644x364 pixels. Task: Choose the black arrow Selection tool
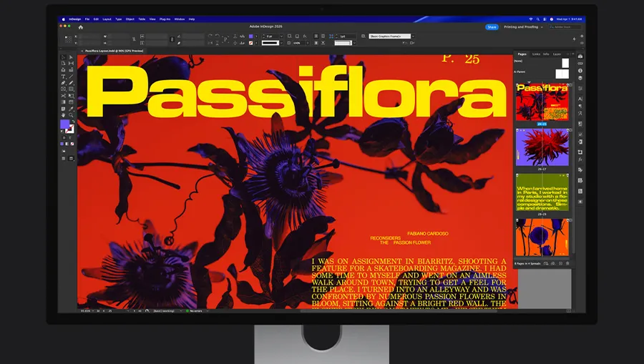[64, 57]
